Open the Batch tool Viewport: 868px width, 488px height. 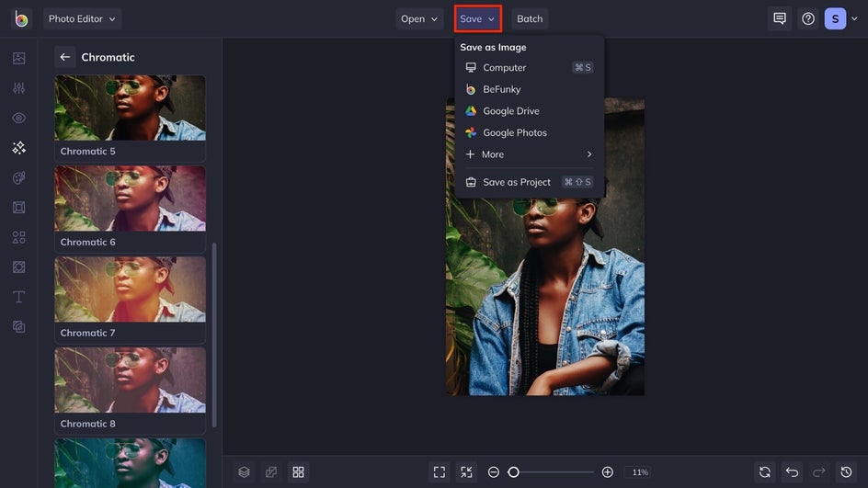point(530,18)
